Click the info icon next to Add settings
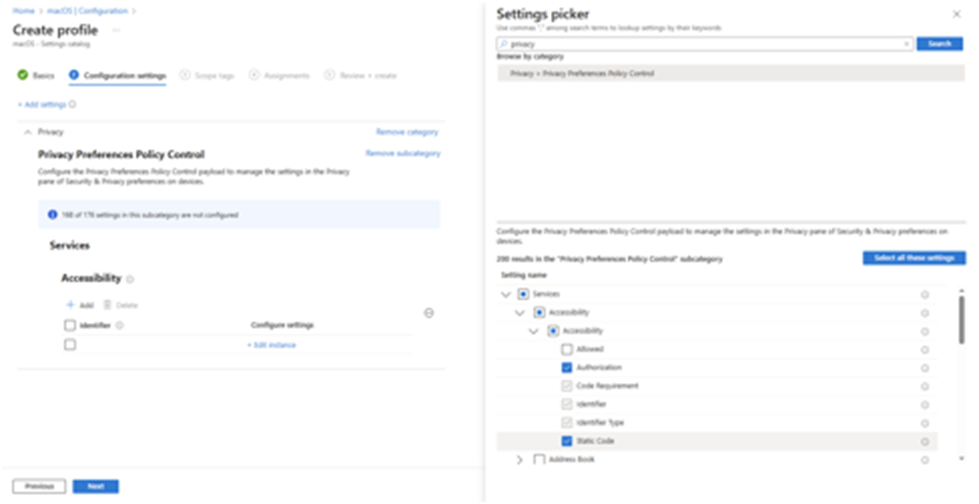 point(73,103)
